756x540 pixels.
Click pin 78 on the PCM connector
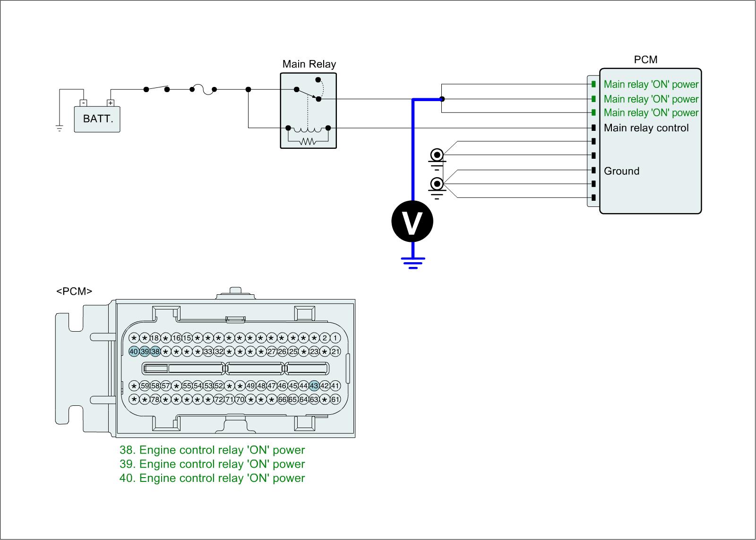(x=155, y=400)
